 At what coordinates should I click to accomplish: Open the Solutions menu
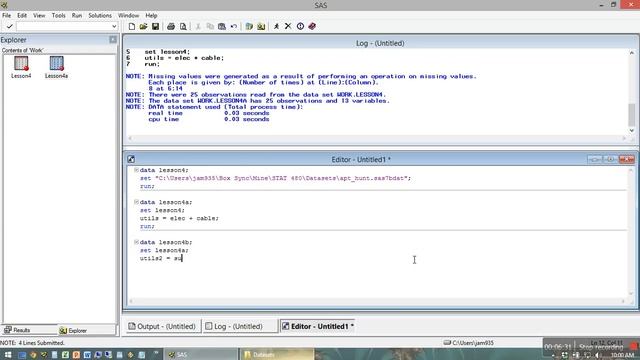point(100,16)
